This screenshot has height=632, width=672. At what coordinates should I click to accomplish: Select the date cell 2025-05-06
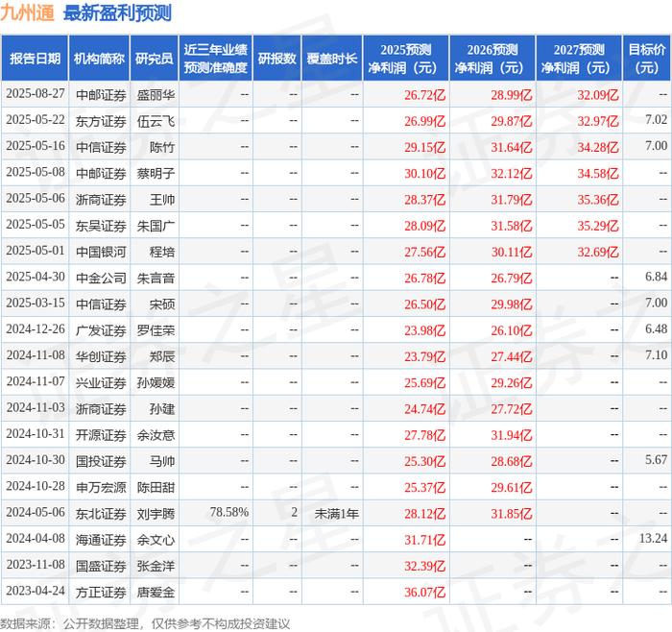point(36,199)
